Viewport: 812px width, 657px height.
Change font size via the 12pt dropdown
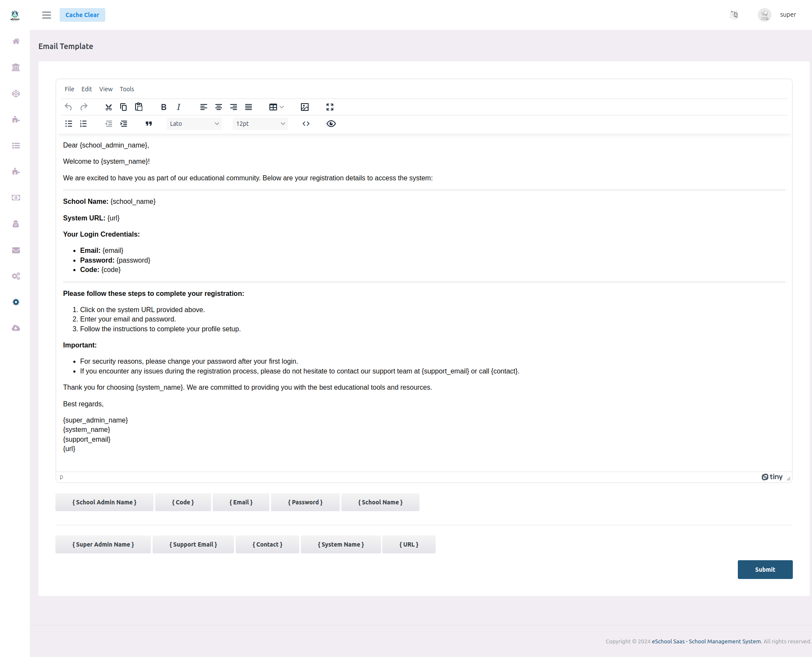[260, 124]
